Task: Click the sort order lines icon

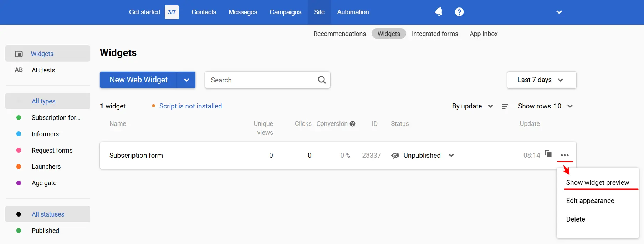Action: click(x=505, y=106)
